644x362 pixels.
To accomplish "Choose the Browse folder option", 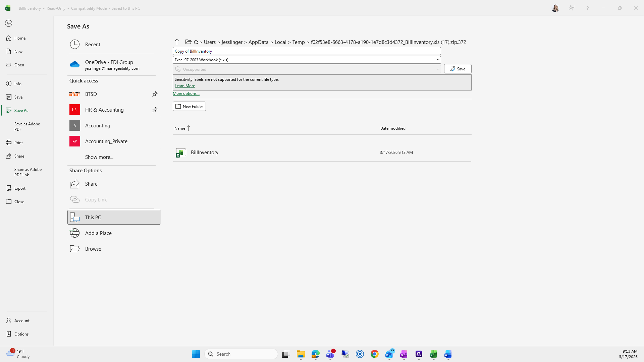I will coord(93,249).
